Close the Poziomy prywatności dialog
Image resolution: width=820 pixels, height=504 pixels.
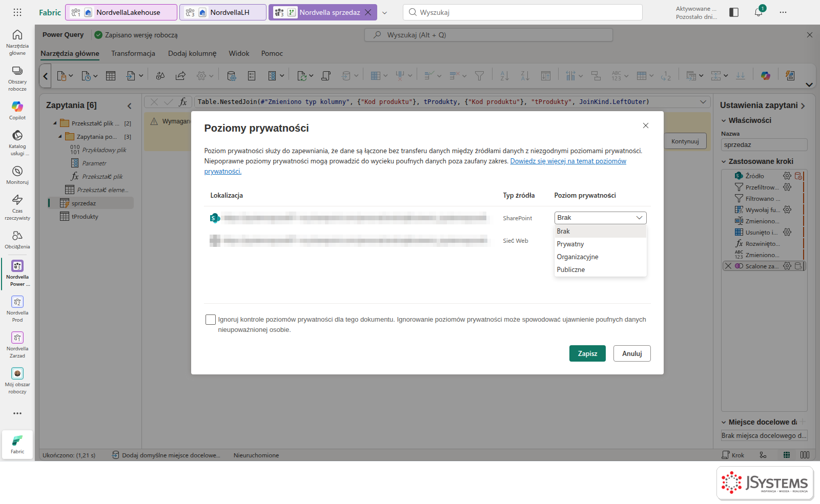[646, 125]
